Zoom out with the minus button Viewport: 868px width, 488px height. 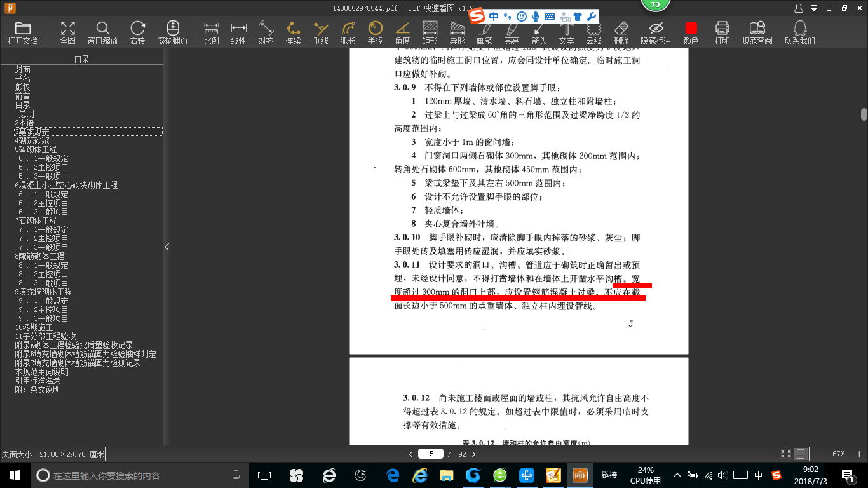[819, 454]
